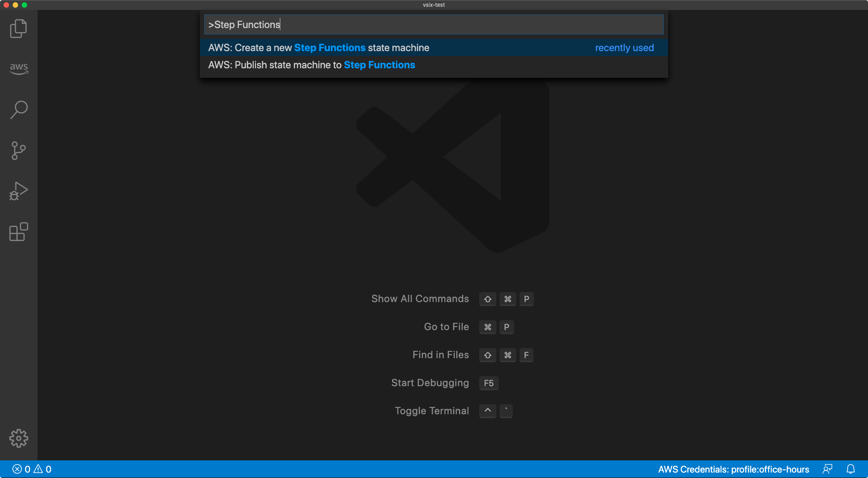Screen dimensions: 868x478
Task: Show errors and warnings in the Problems panel
Action: point(32,469)
